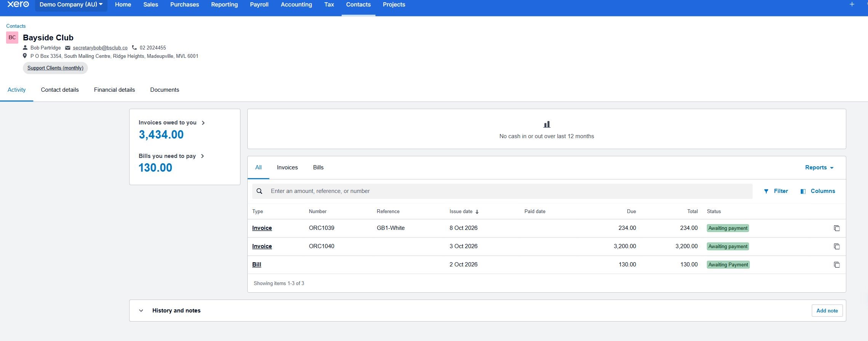Copy invoice ORC1039 using its copy icon

point(837,228)
